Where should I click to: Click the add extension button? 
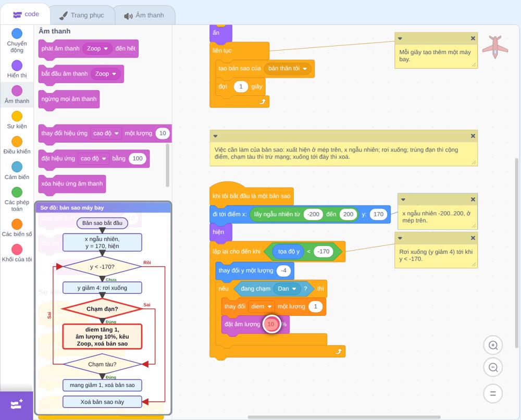click(x=17, y=405)
